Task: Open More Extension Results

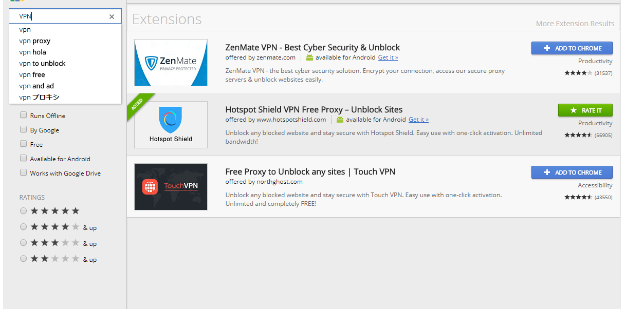Action: 575,24
